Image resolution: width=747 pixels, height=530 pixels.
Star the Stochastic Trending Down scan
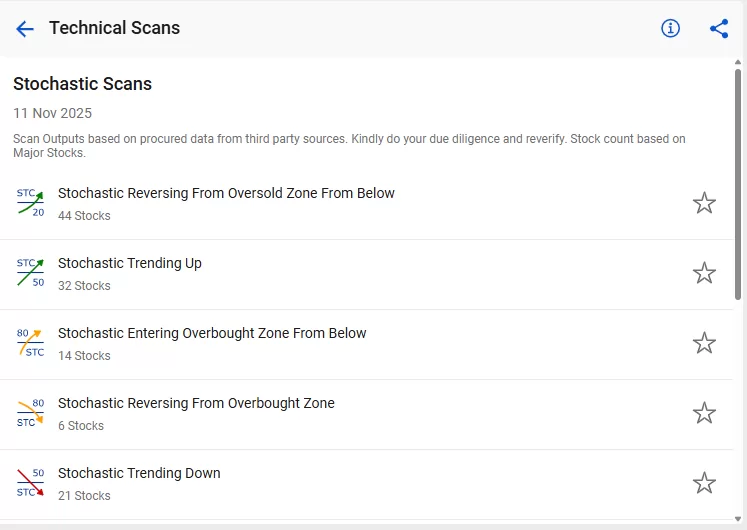(704, 483)
